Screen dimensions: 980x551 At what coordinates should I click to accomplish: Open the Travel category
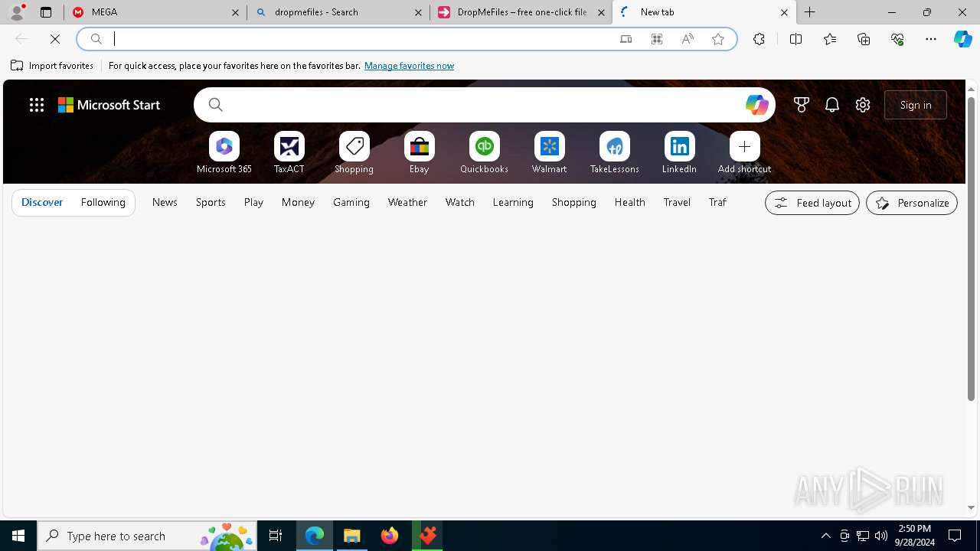(677, 203)
